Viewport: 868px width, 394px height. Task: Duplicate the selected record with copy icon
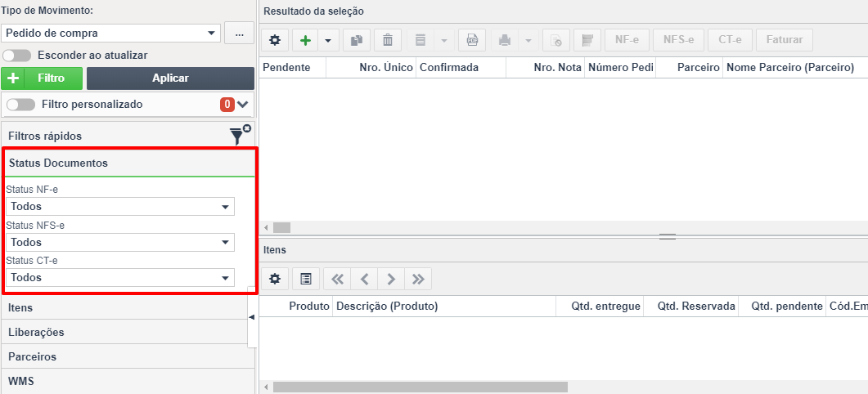click(x=357, y=40)
